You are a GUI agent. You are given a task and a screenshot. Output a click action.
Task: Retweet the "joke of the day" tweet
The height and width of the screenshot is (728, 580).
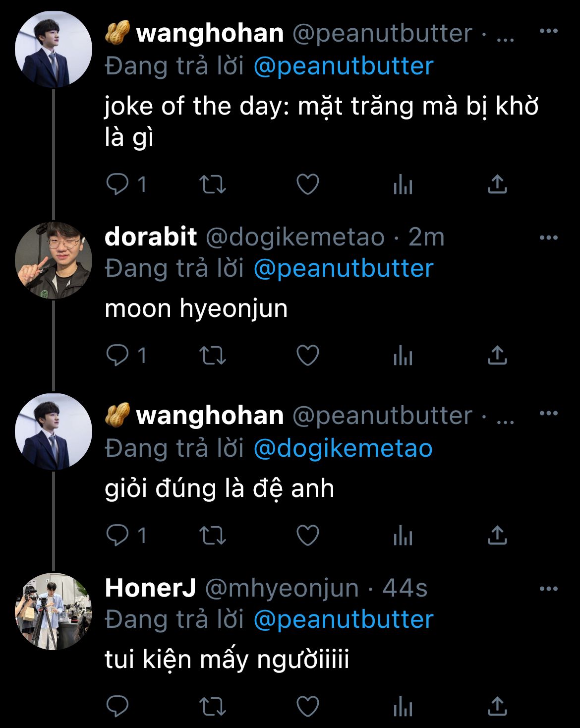click(213, 184)
